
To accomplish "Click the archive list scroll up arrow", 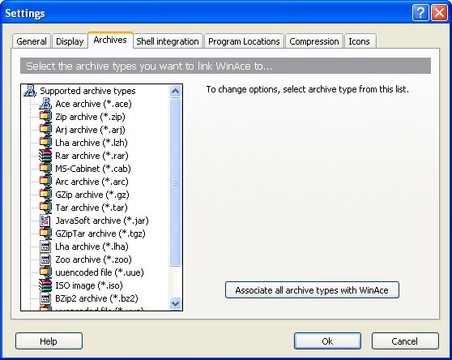I will 175,91.
